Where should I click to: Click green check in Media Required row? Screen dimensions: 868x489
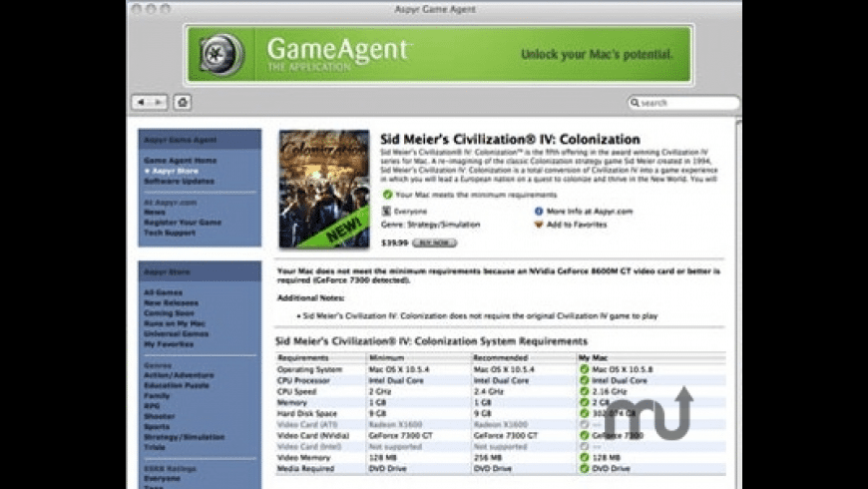pyautogui.click(x=584, y=468)
